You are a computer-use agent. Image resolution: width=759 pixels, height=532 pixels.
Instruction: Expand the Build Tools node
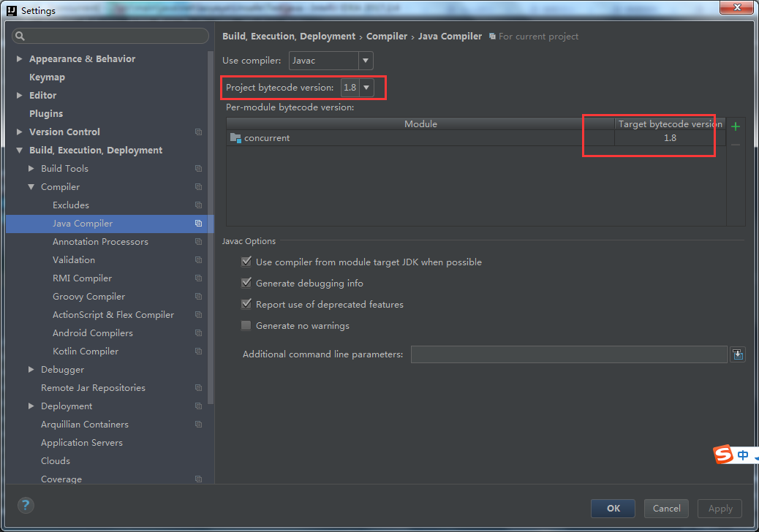pyautogui.click(x=31, y=169)
